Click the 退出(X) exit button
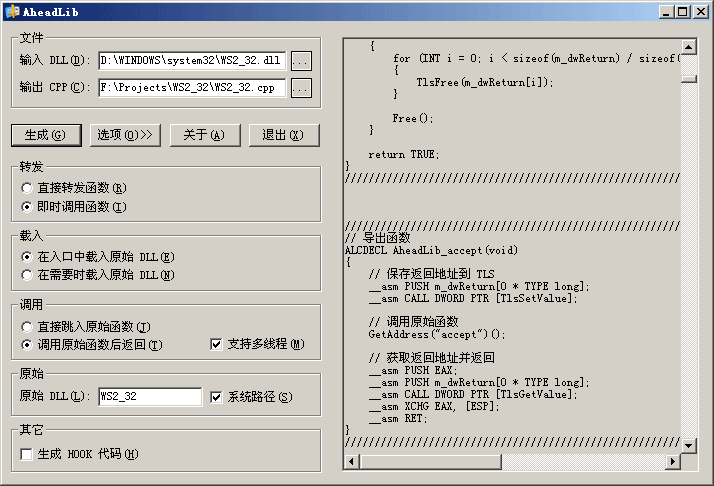The image size is (714, 486). [x=284, y=135]
